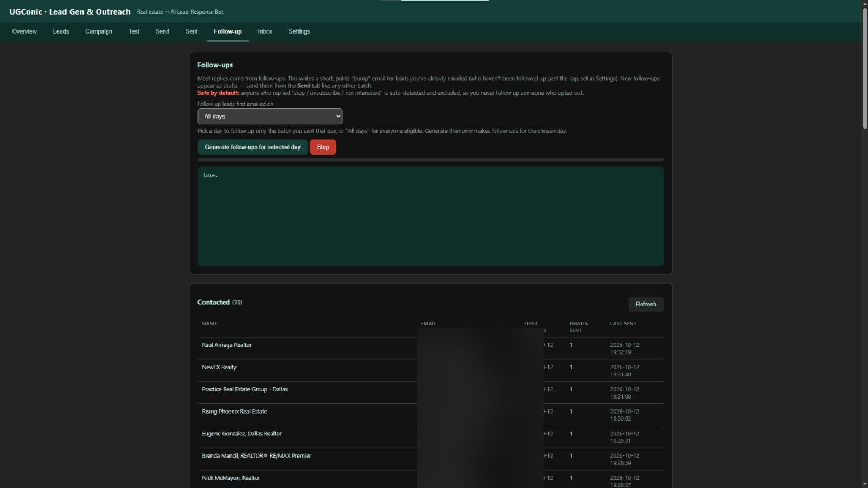
Task: Click the EMAIL column header
Action: coord(429,324)
